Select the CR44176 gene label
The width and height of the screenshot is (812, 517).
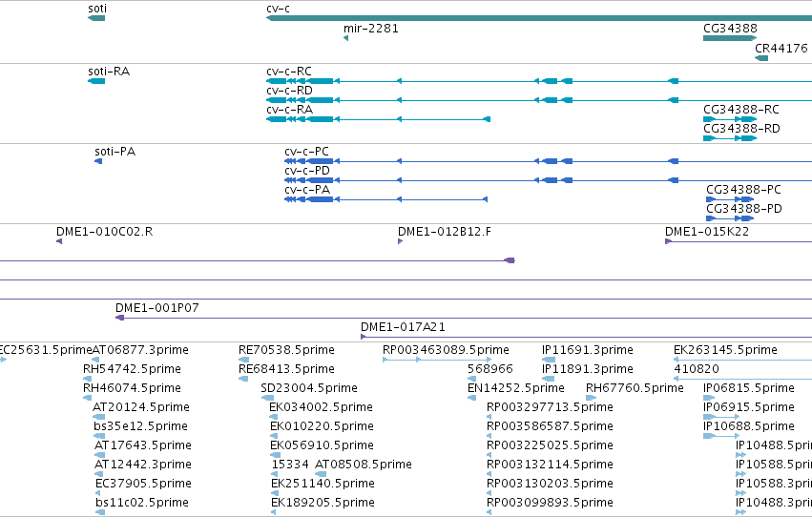[781, 48]
